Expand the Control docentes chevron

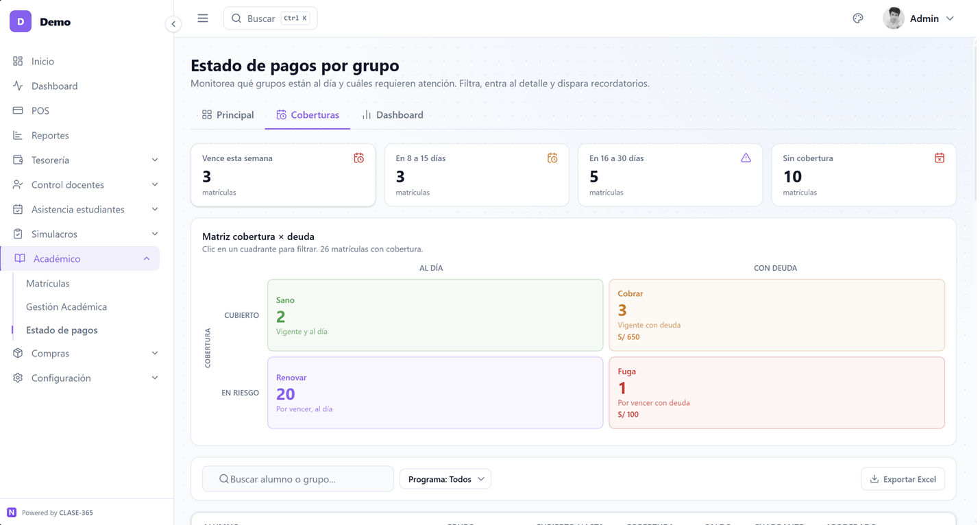[155, 184]
